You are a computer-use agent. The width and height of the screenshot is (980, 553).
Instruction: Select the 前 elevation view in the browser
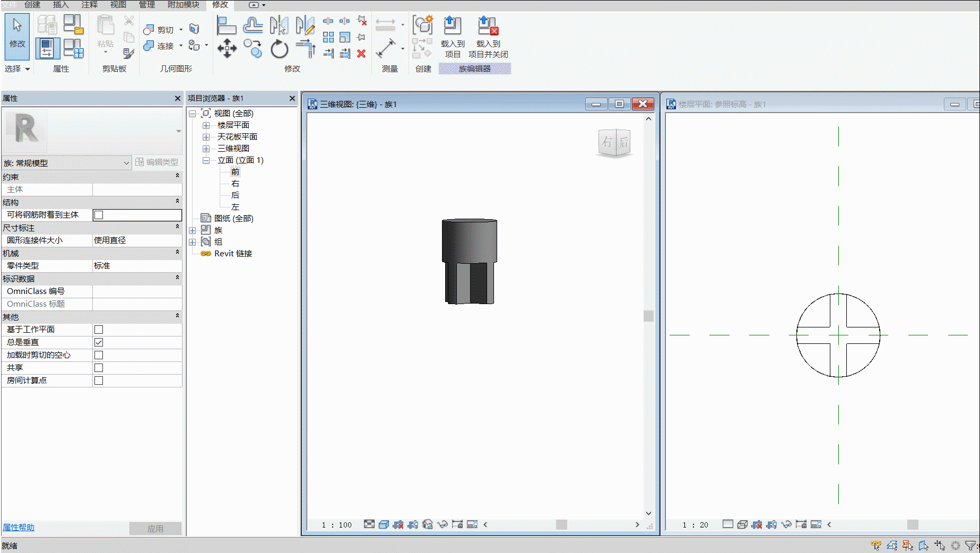(x=235, y=172)
